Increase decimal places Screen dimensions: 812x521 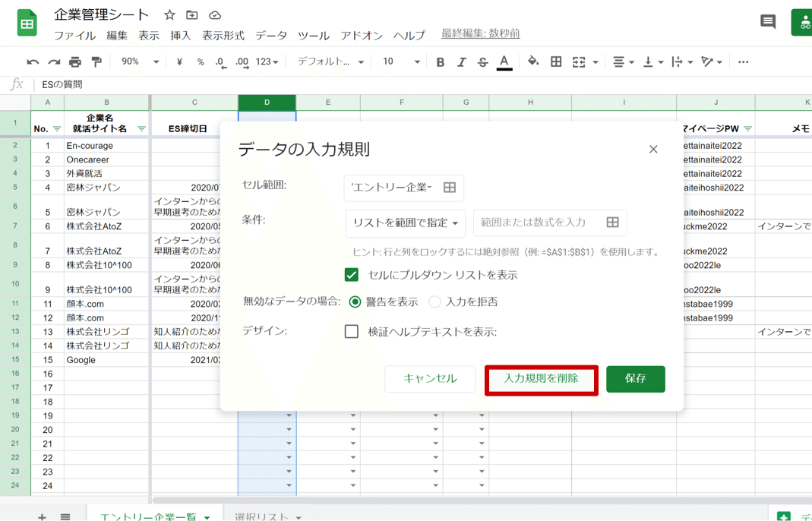[x=242, y=63]
